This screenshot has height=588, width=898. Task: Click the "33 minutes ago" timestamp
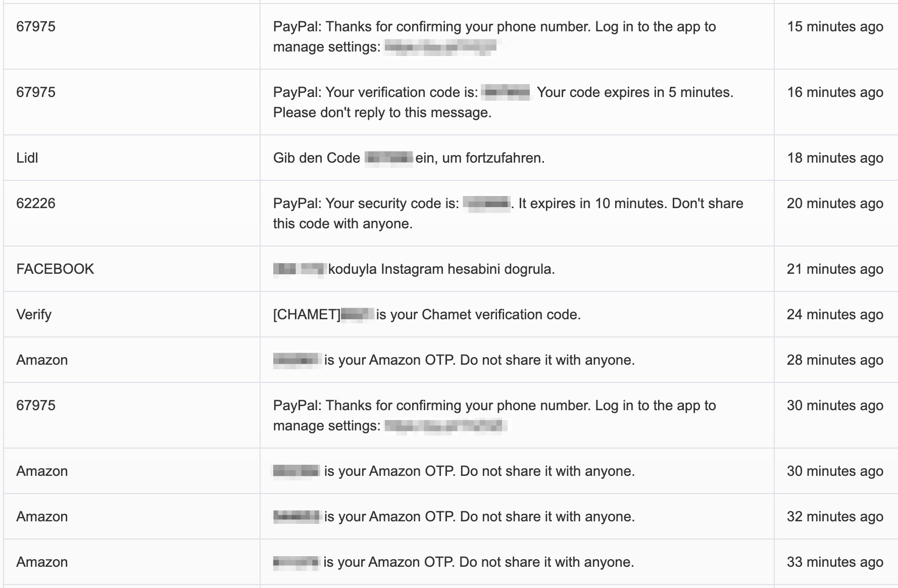pos(835,562)
